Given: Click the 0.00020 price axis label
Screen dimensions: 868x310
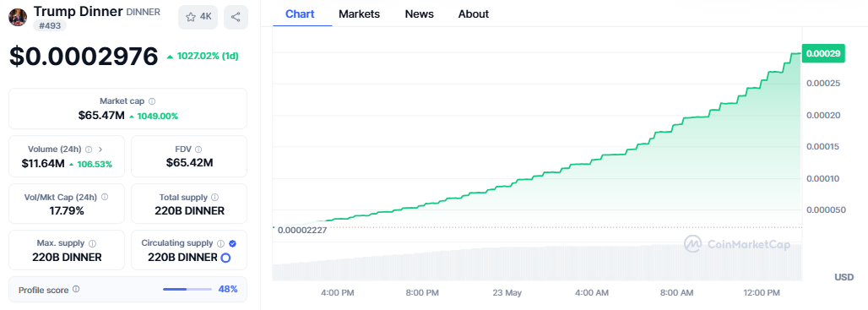Looking at the screenshot, I should coord(824,115).
